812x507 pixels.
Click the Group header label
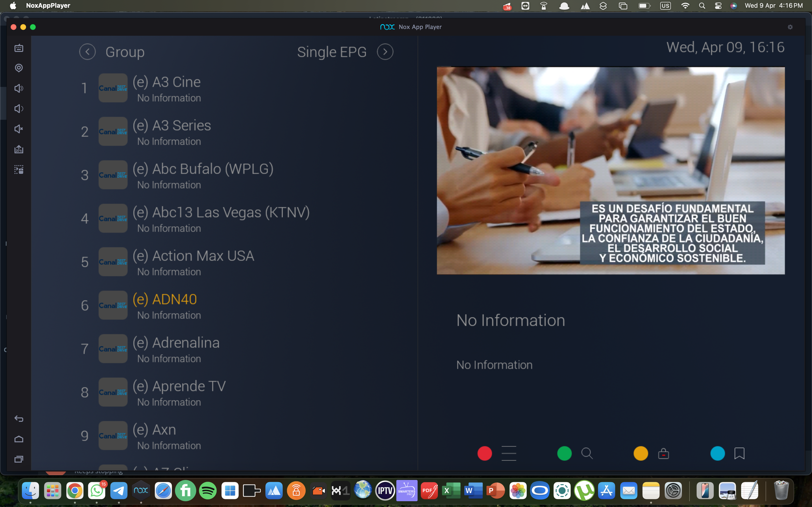125,52
